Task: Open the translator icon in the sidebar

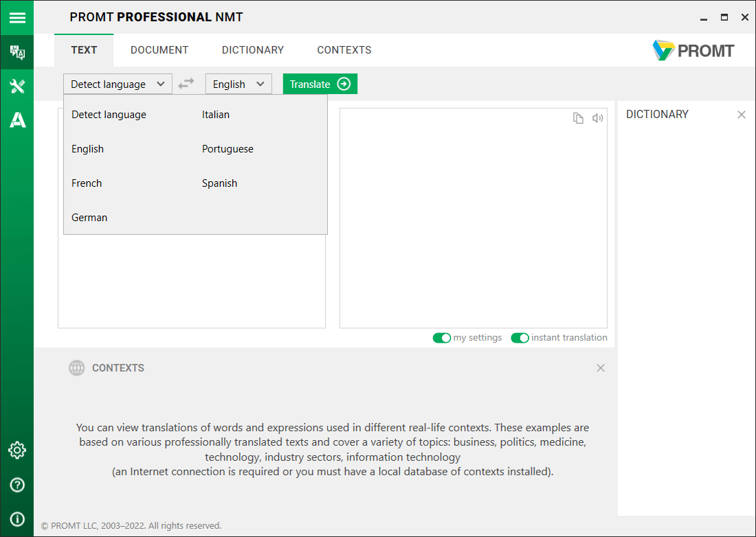Action: (x=17, y=52)
